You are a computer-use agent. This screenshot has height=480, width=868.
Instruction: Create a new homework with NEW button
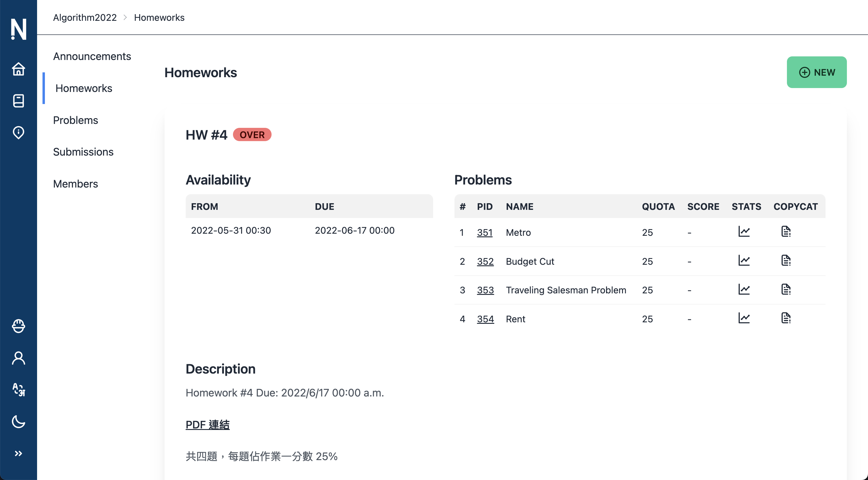816,72
